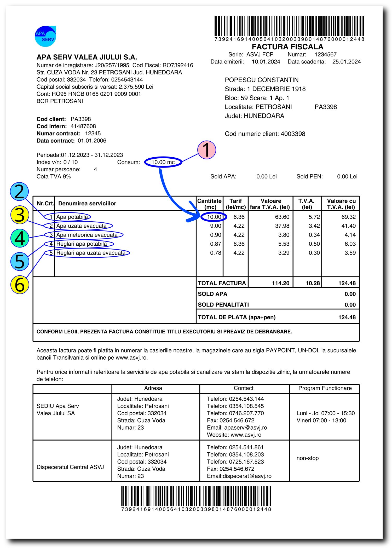Click the phone number 0725.167.523
Image resolution: width=392 pixels, height=548 pixels.
tap(246, 462)
